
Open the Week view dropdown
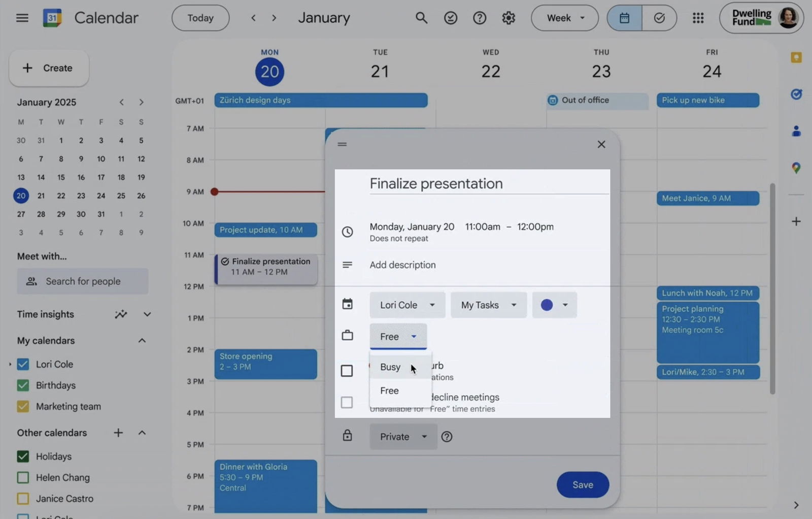pyautogui.click(x=565, y=18)
